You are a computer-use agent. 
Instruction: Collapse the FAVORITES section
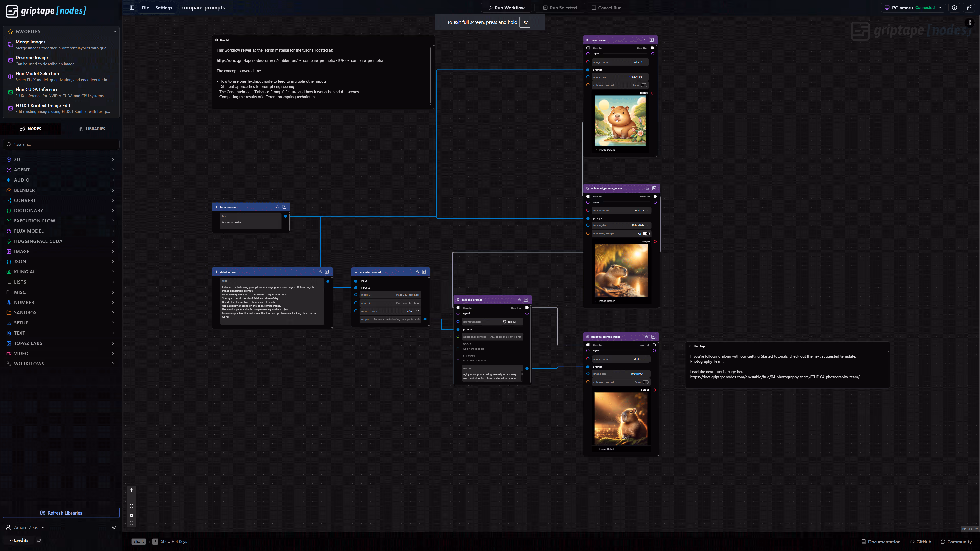(115, 31)
